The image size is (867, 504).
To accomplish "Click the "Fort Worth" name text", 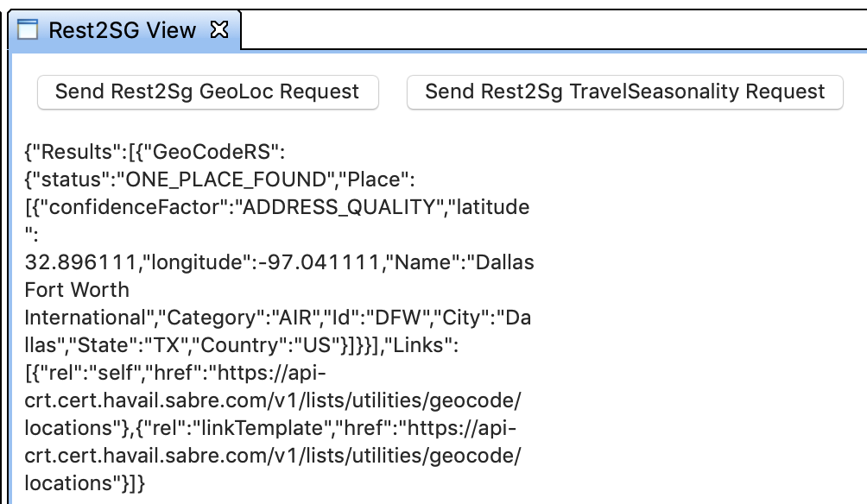I will [x=77, y=290].
